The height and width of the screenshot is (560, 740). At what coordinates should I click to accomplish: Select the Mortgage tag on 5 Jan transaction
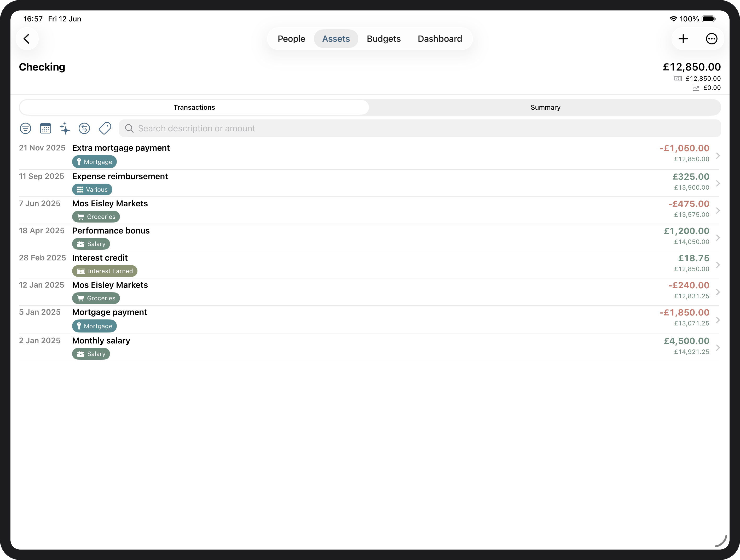coord(94,326)
